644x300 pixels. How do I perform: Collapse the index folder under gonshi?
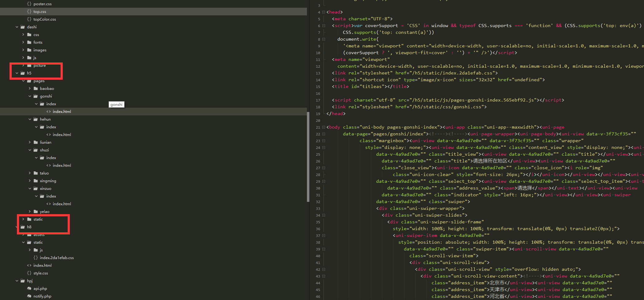(36, 104)
